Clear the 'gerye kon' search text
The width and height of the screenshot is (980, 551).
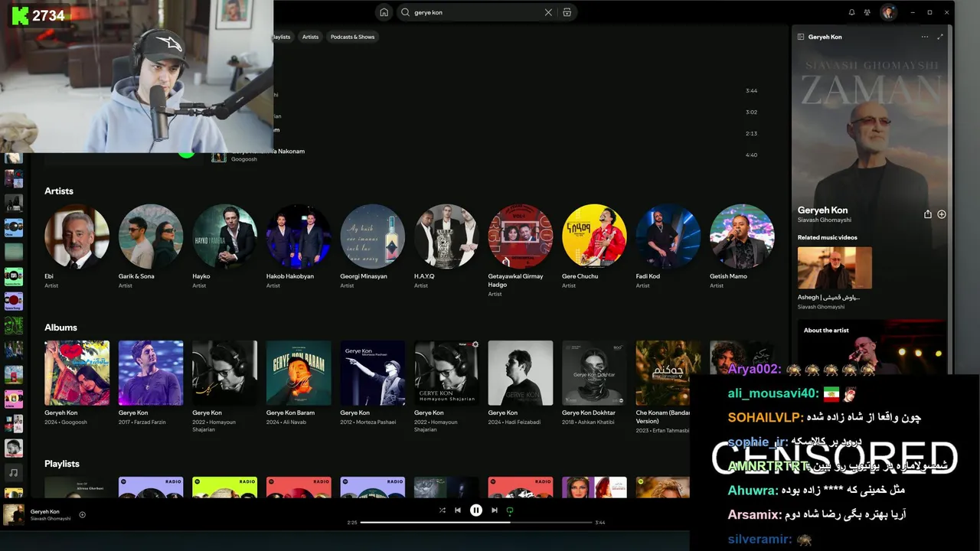pos(548,12)
